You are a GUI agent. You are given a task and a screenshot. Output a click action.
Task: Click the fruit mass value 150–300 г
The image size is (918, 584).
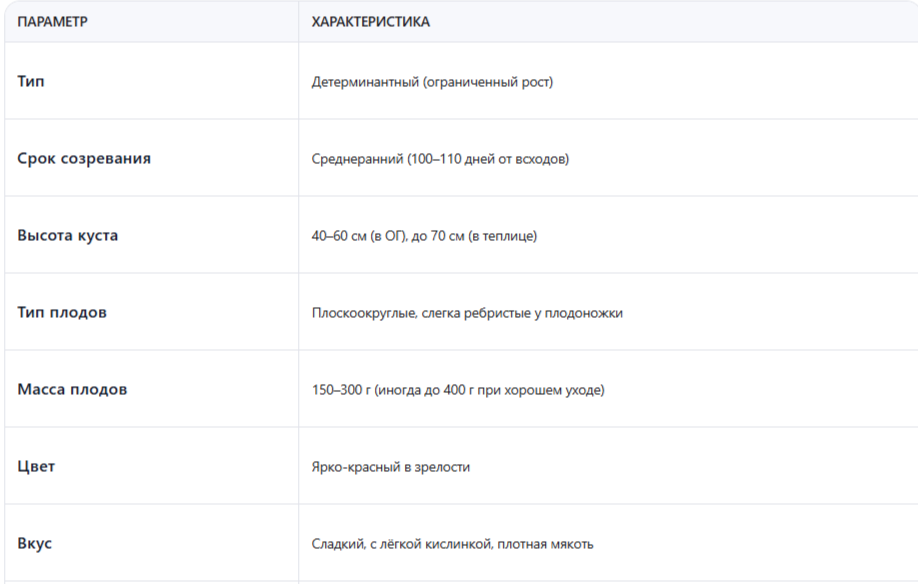click(x=341, y=390)
